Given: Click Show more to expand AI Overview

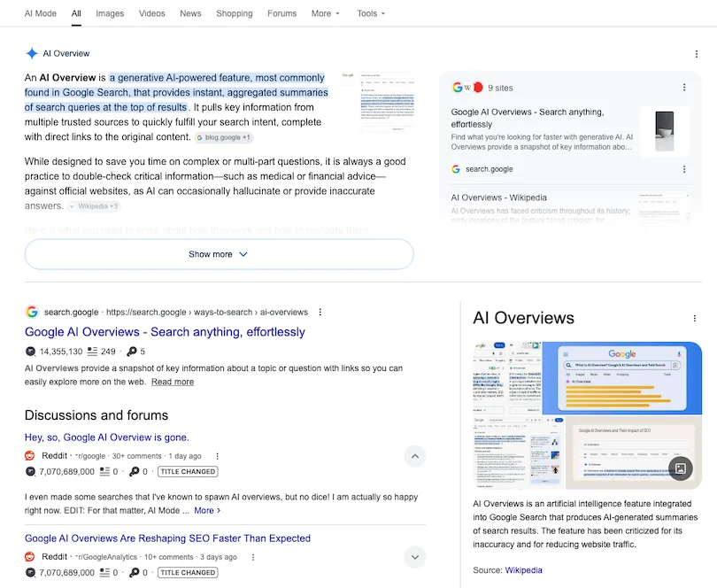Looking at the screenshot, I should (x=219, y=254).
